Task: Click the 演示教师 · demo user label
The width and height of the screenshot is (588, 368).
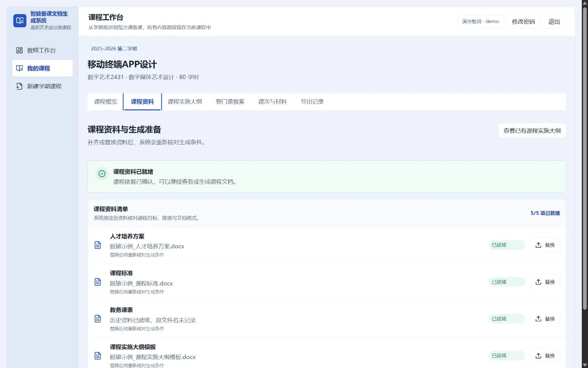Action: click(x=480, y=21)
